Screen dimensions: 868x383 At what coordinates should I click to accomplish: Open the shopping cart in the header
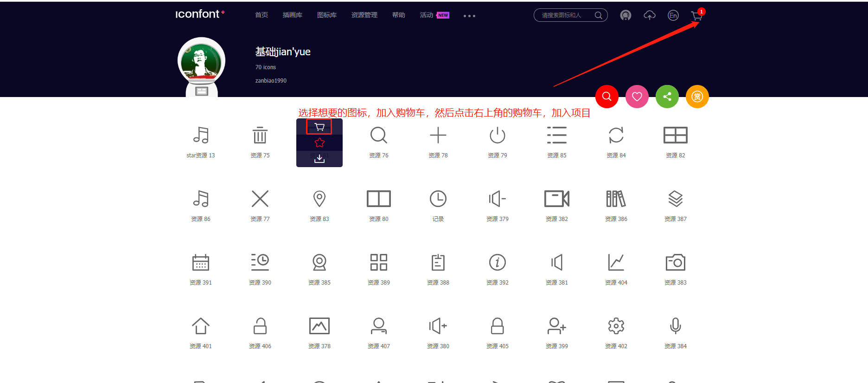(696, 16)
